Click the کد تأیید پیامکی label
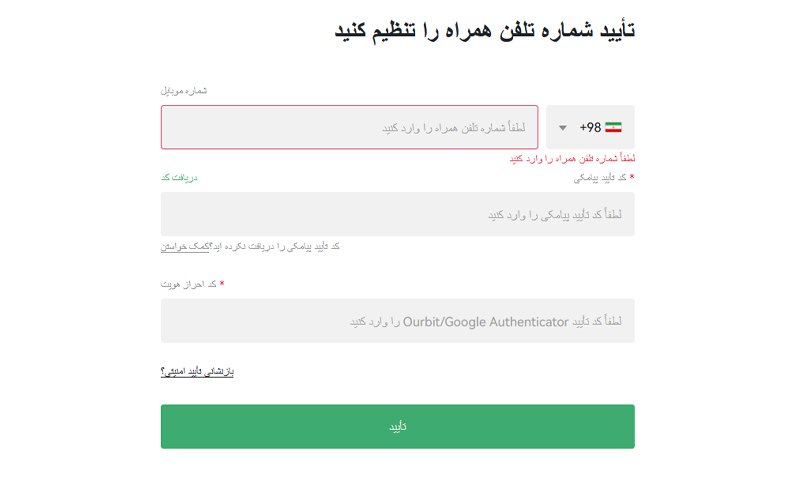The image size is (800, 500). point(600,178)
